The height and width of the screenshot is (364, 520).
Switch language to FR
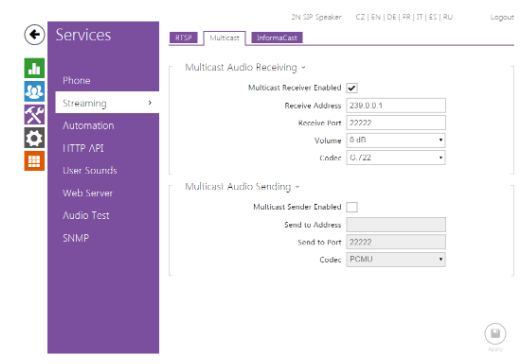point(406,17)
